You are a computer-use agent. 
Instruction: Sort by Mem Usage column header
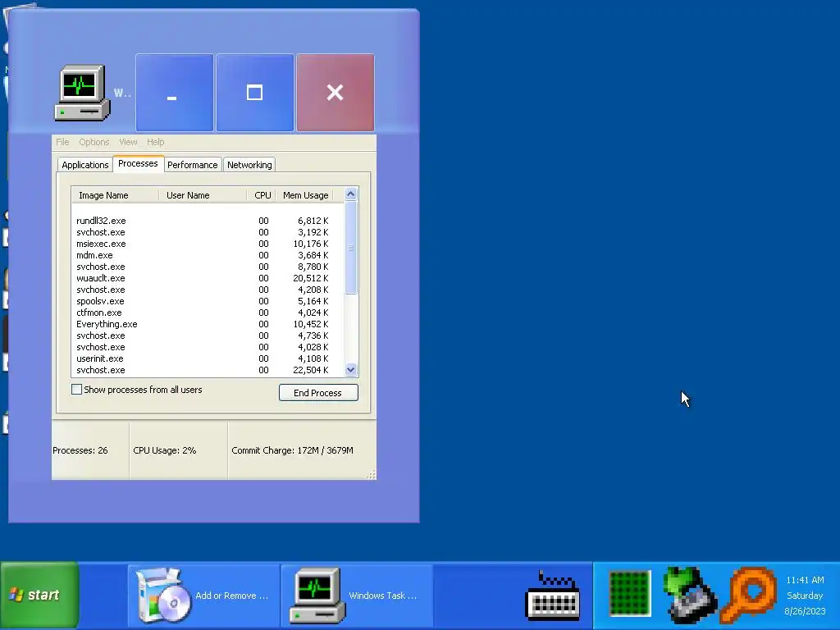(x=305, y=195)
